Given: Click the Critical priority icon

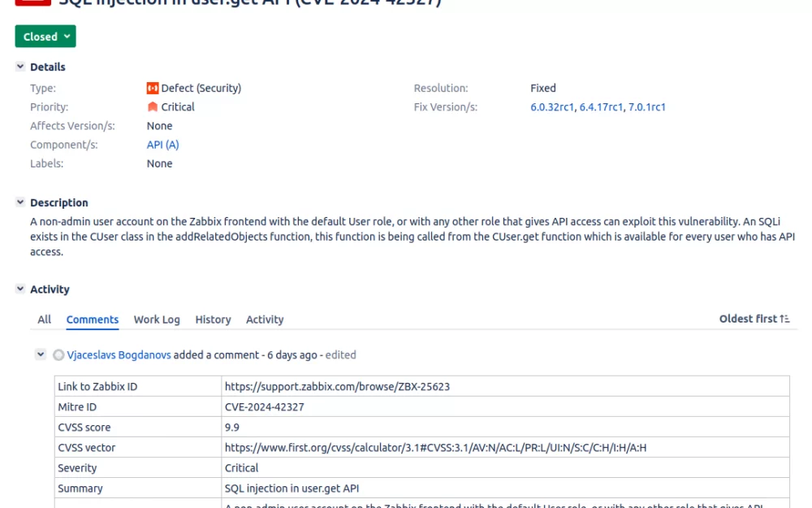Looking at the screenshot, I should (153, 106).
